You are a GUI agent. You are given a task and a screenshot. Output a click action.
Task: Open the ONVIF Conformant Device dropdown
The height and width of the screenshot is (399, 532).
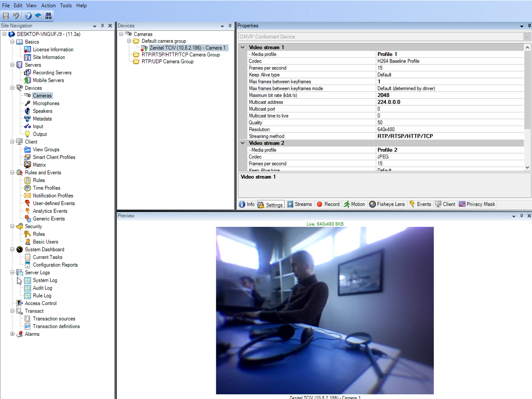coord(527,37)
